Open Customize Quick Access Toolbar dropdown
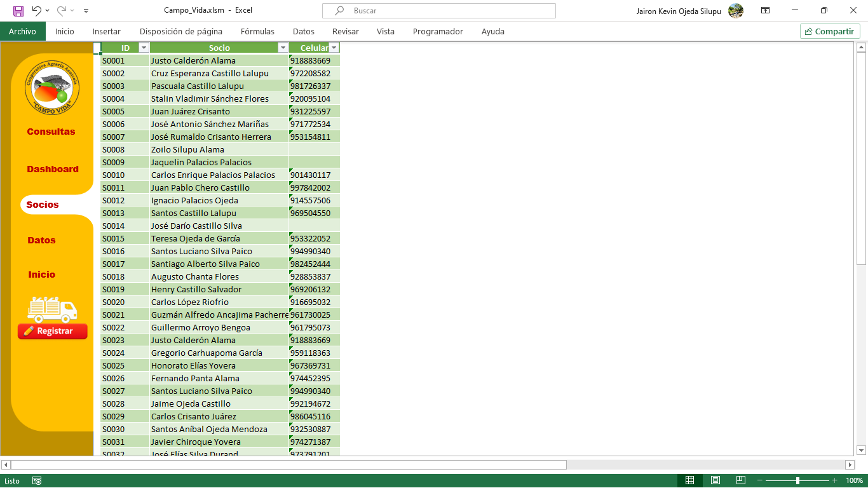868x488 pixels. coord(86,11)
